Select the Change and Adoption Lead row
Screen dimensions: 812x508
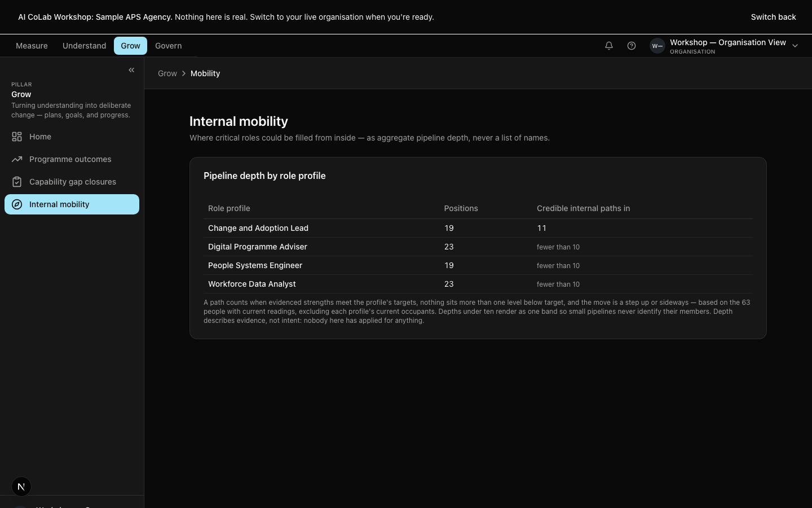pyautogui.click(x=478, y=228)
